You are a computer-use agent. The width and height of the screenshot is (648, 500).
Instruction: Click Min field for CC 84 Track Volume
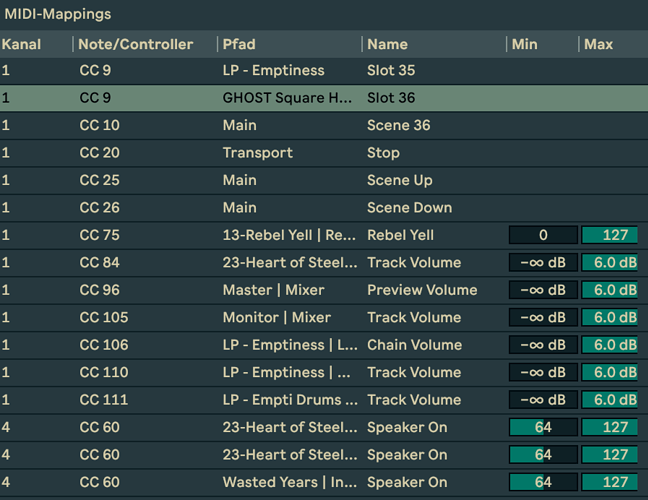click(x=543, y=263)
